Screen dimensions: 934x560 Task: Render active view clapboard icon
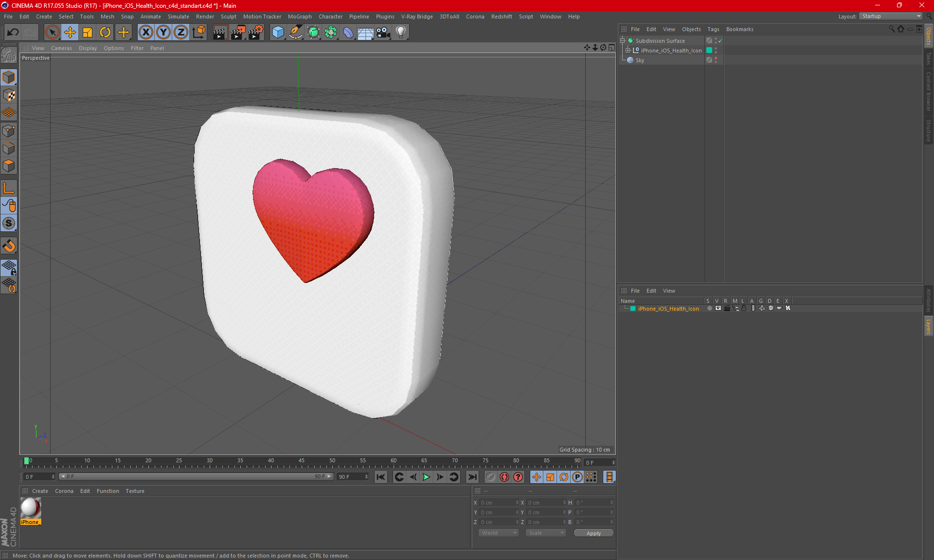pyautogui.click(x=220, y=33)
